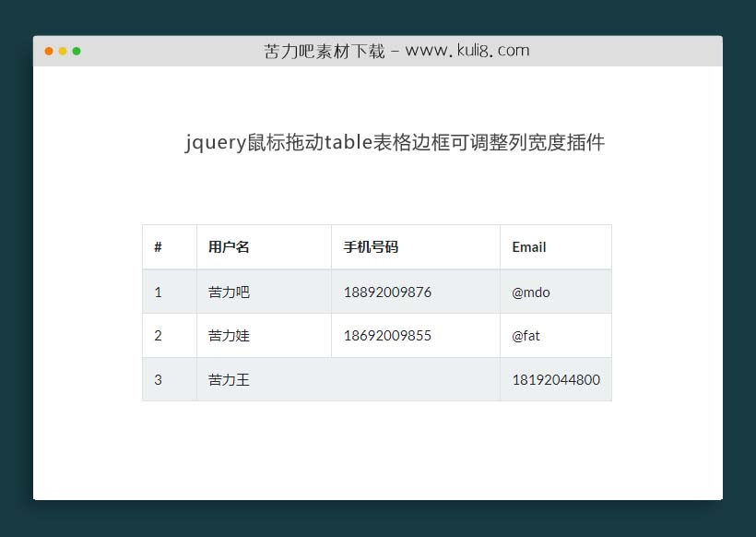Click the value 18192044800 in the last row
Viewport: 756px width, 537px height.
554,379
